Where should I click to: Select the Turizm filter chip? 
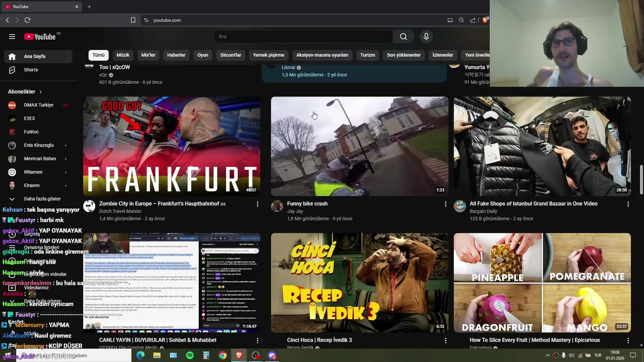(x=367, y=55)
